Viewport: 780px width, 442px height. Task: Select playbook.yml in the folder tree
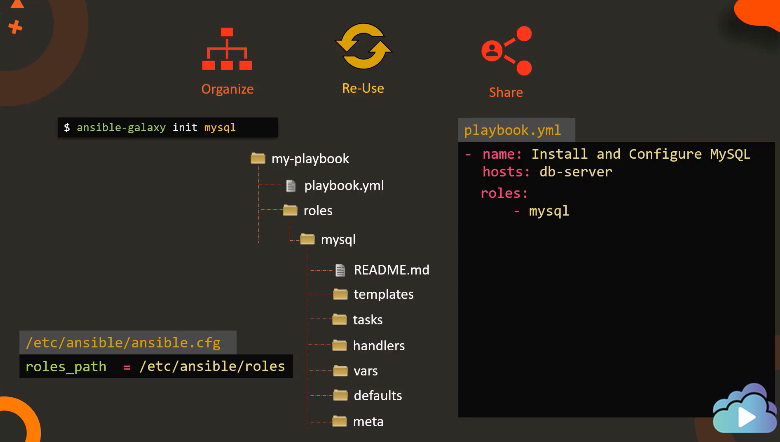(x=344, y=186)
